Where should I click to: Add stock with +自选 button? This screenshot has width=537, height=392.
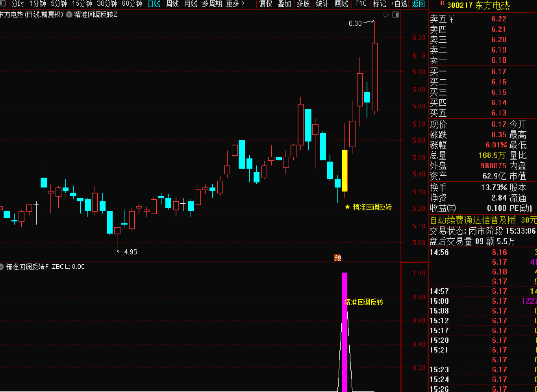(x=399, y=4)
